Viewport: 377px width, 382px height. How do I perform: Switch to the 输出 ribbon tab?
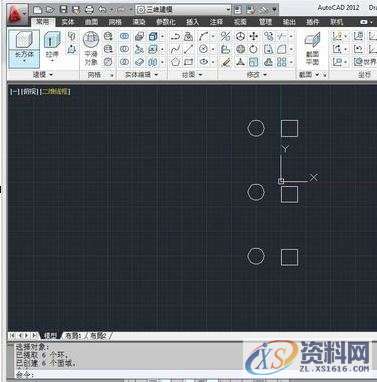click(289, 22)
